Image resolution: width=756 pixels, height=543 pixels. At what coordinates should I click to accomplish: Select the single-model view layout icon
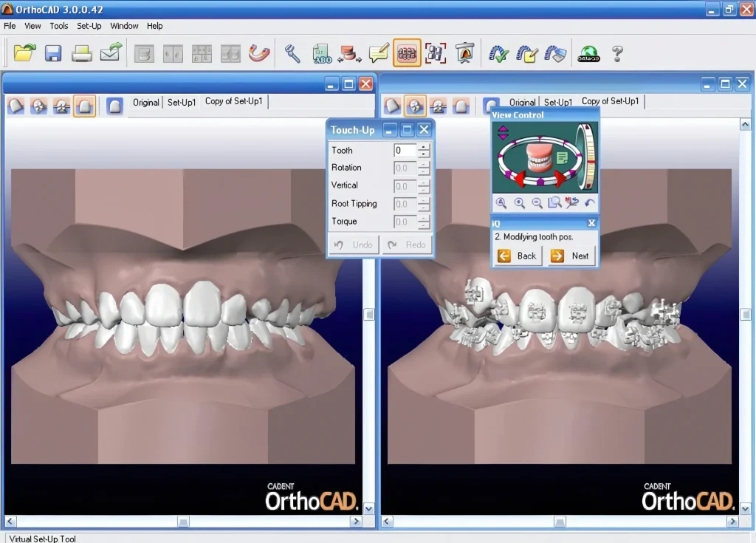tap(144, 53)
